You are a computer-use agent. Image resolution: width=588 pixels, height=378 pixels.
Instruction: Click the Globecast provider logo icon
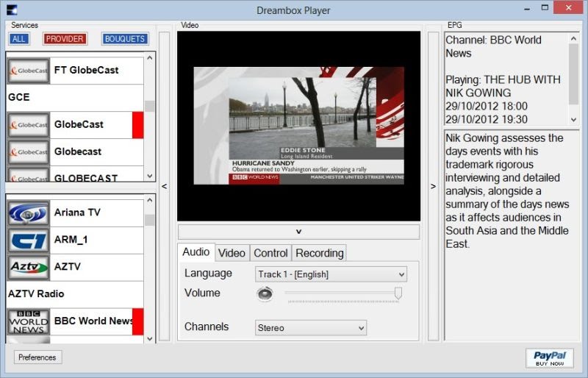[29, 152]
